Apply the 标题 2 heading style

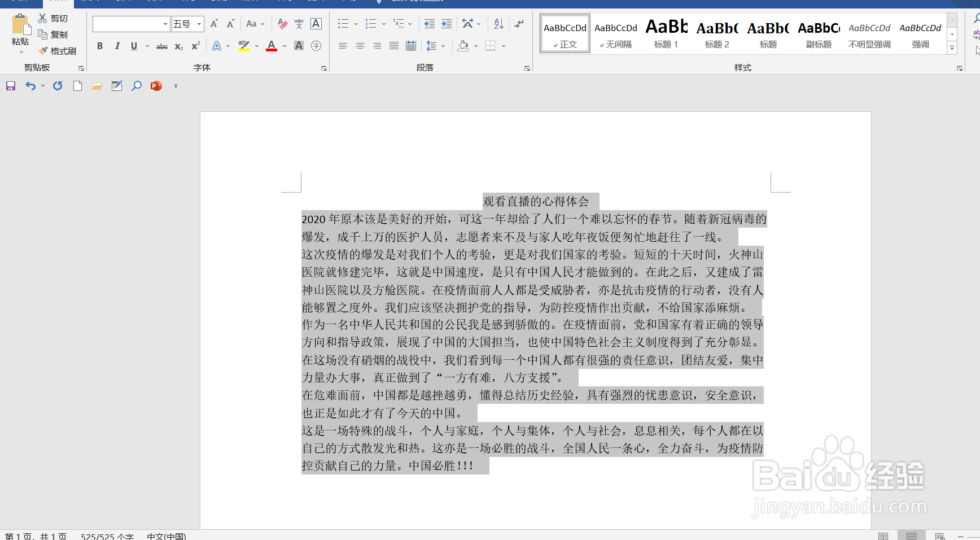point(717,34)
